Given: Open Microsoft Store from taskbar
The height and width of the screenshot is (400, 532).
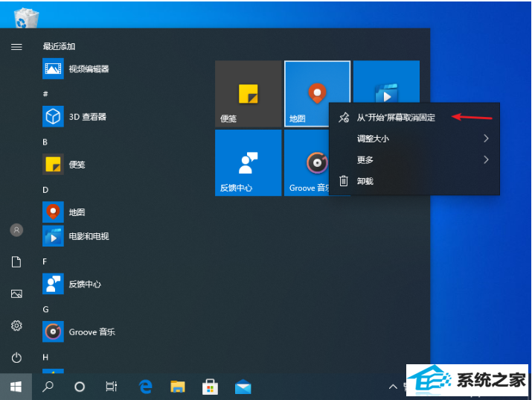Looking at the screenshot, I should (210, 387).
